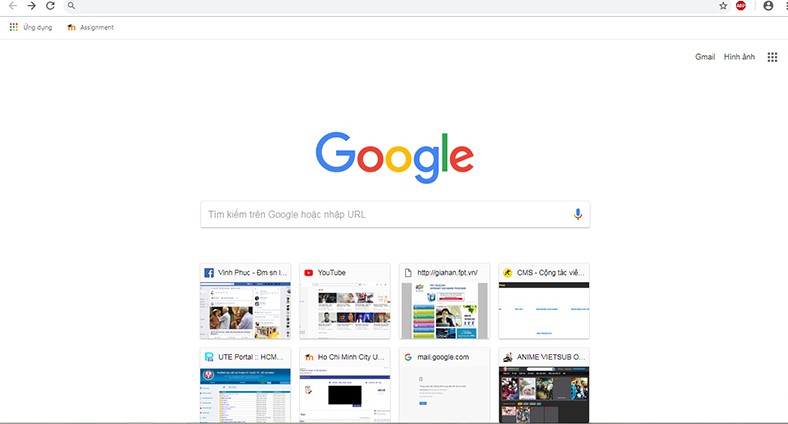Viewport: 788px width, 424px height.
Task: Click the browser back arrow
Action: [x=13, y=6]
